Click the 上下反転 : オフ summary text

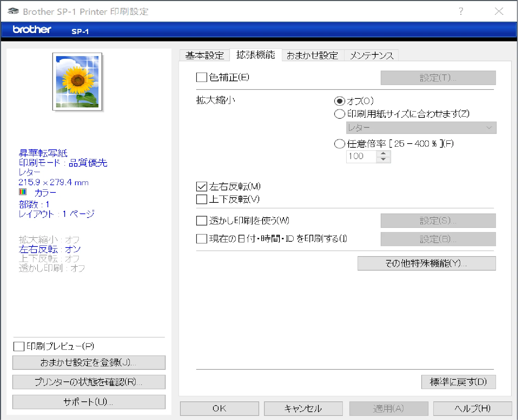(x=49, y=259)
